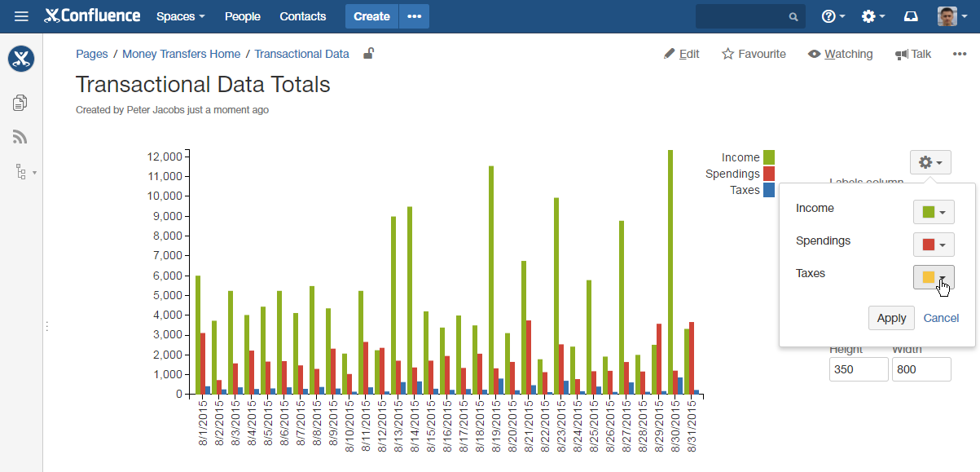Open the Taxes color dropdown
Image resolution: width=980 pixels, height=472 pixels.
933,277
